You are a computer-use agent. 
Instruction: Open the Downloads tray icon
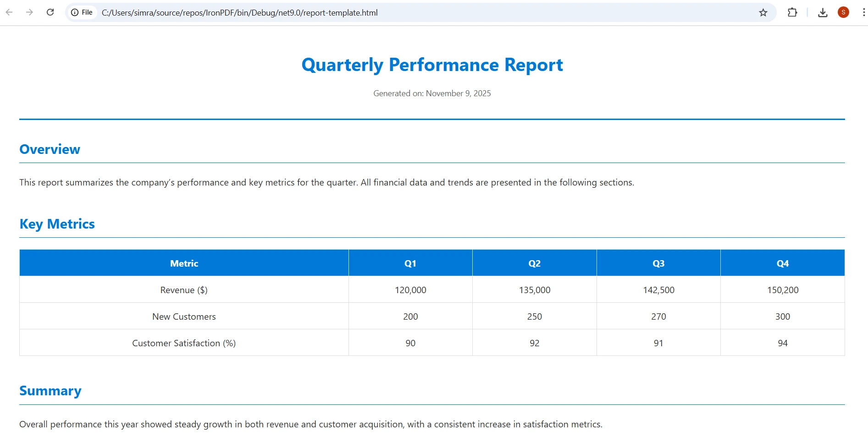[x=823, y=12]
